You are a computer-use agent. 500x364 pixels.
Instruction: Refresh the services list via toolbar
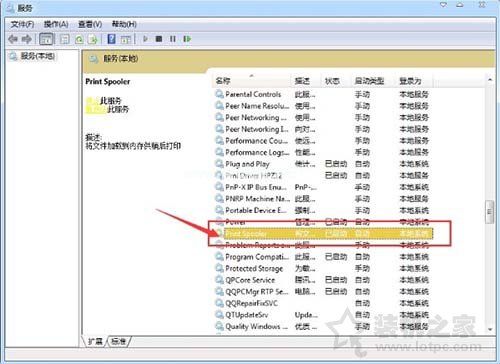point(79,39)
